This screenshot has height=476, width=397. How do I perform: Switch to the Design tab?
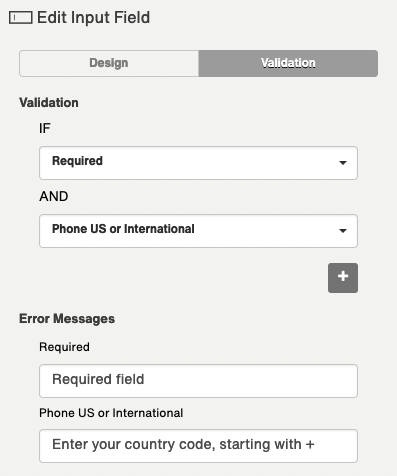(109, 63)
